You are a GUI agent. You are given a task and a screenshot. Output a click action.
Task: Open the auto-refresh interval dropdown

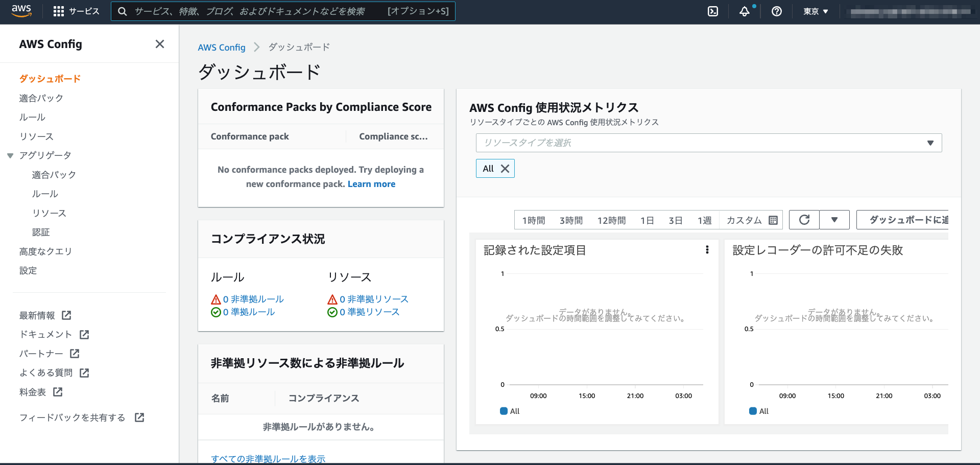pyautogui.click(x=834, y=220)
